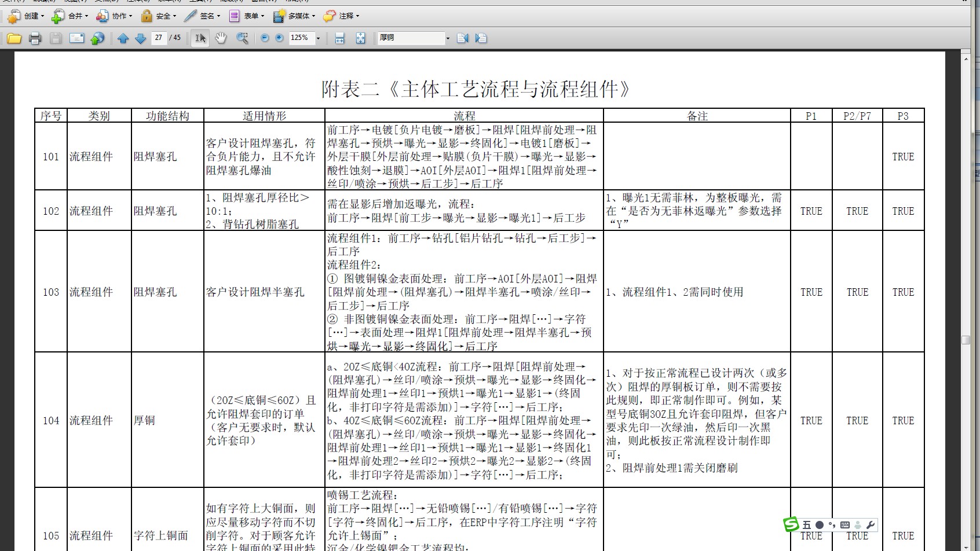The height and width of the screenshot is (551, 980).
Task: Click the row number 102 cell
Action: tap(51, 211)
